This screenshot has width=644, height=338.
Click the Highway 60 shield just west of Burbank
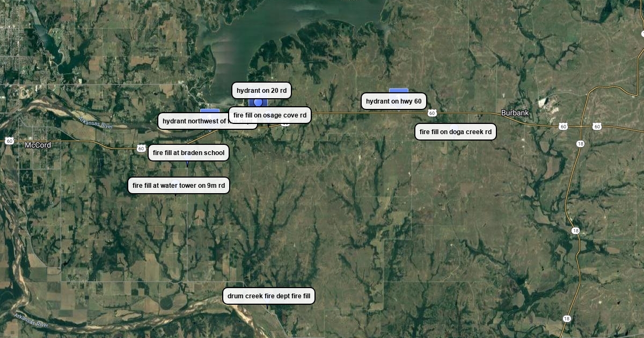432,113
